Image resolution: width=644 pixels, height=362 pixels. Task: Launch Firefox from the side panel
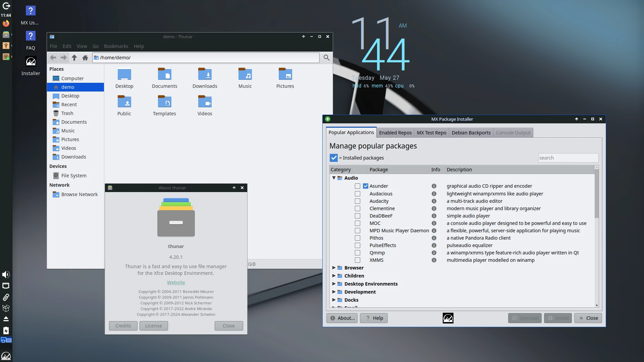(x=6, y=23)
